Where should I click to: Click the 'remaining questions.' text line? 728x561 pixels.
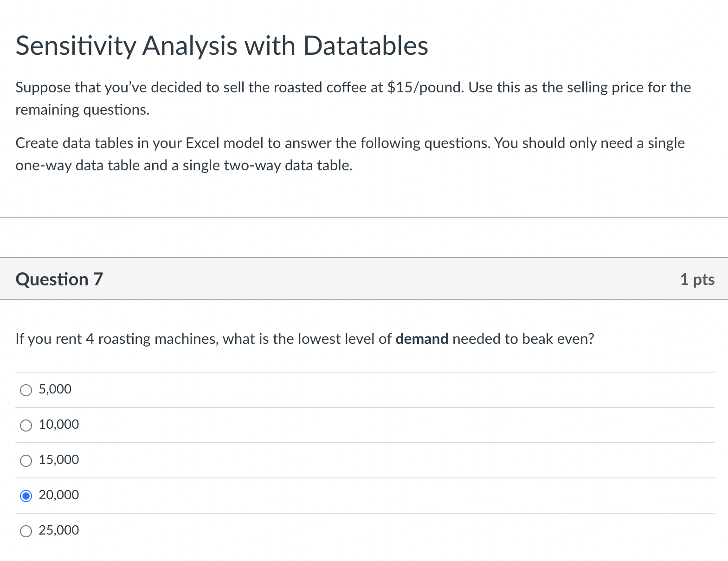point(83,110)
